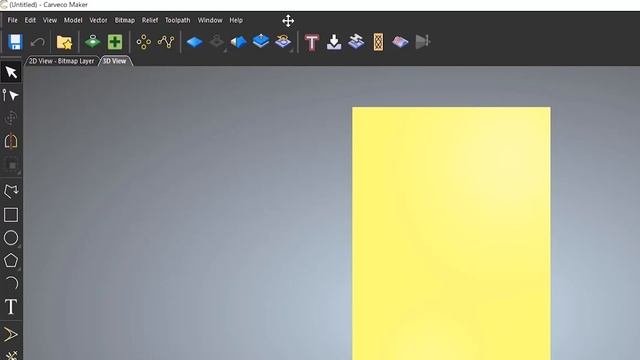Screen dimensions: 640x360
Task: Select the Text T tool in sidebar
Action: pyautogui.click(x=11, y=307)
